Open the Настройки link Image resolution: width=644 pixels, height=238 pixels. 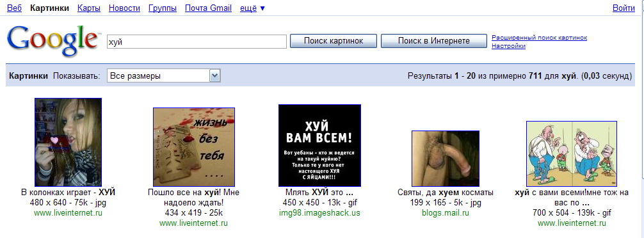[x=508, y=46]
